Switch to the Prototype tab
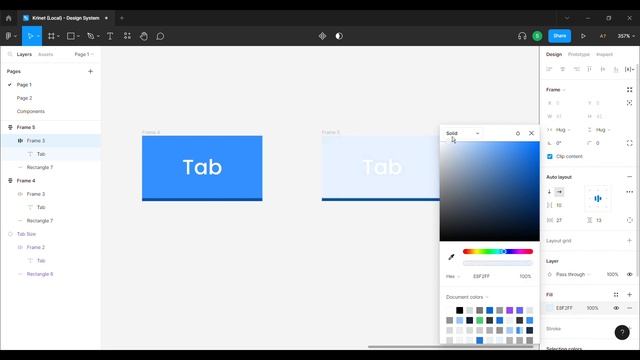The width and height of the screenshot is (640, 360). (579, 54)
